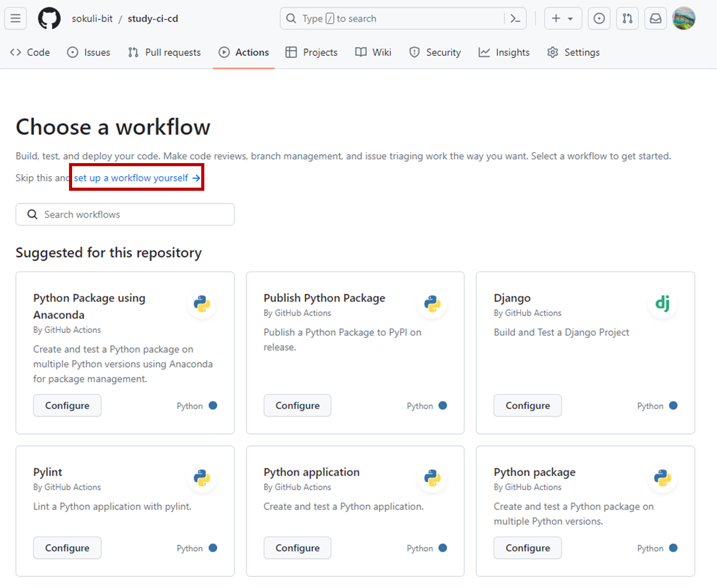717x588 pixels.
Task: Focus the Type / to search box
Action: 403,18
